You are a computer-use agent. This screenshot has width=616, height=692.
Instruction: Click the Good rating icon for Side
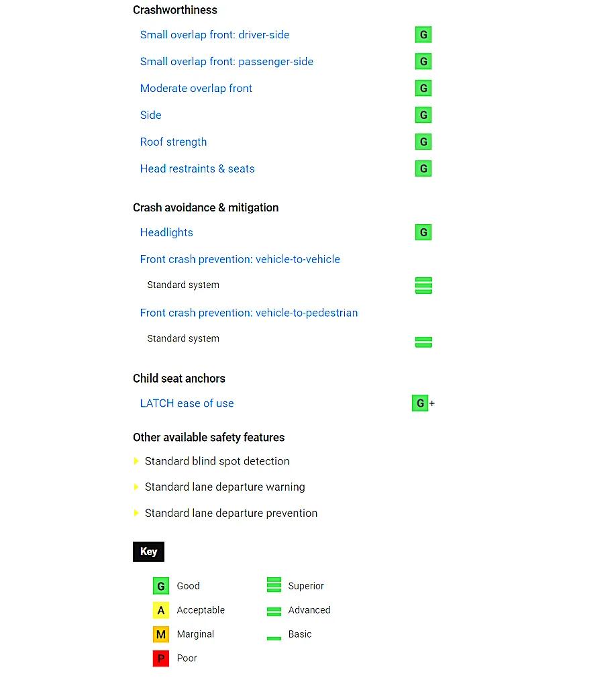point(423,115)
